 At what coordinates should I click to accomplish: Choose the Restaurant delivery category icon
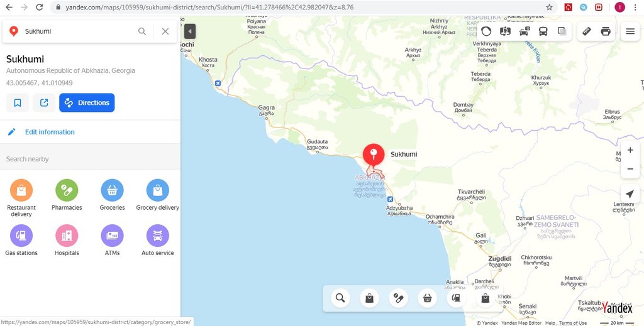(21, 190)
